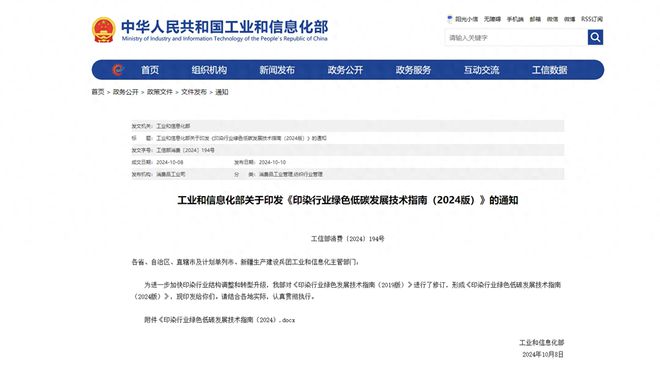Viewport: 660px width, 372px height.
Task: Click the 无障碍 accessibility link
Action: [492, 19]
